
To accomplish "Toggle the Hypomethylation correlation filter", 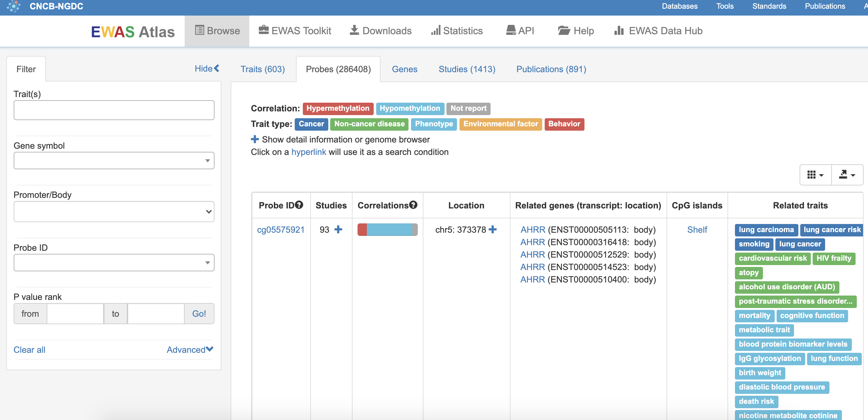I will point(410,108).
